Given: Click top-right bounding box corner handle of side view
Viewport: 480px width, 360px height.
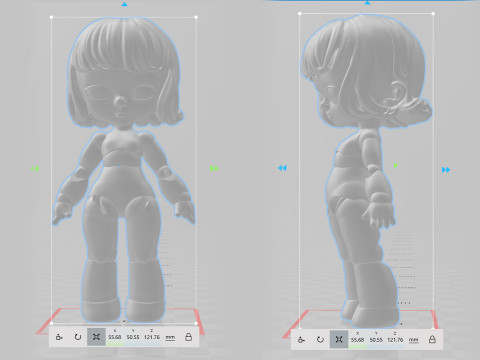Looking at the screenshot, I should 433,14.
